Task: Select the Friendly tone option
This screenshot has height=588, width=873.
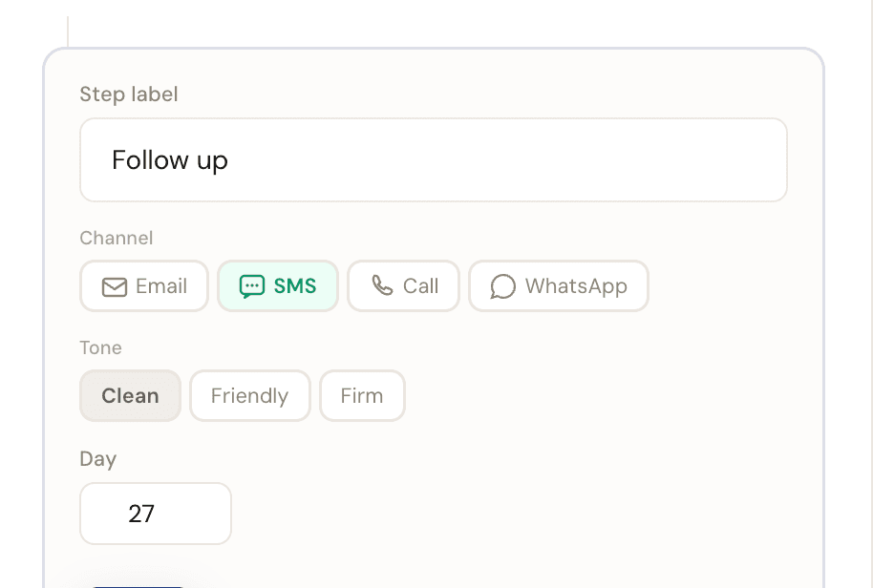Action: [x=250, y=395]
